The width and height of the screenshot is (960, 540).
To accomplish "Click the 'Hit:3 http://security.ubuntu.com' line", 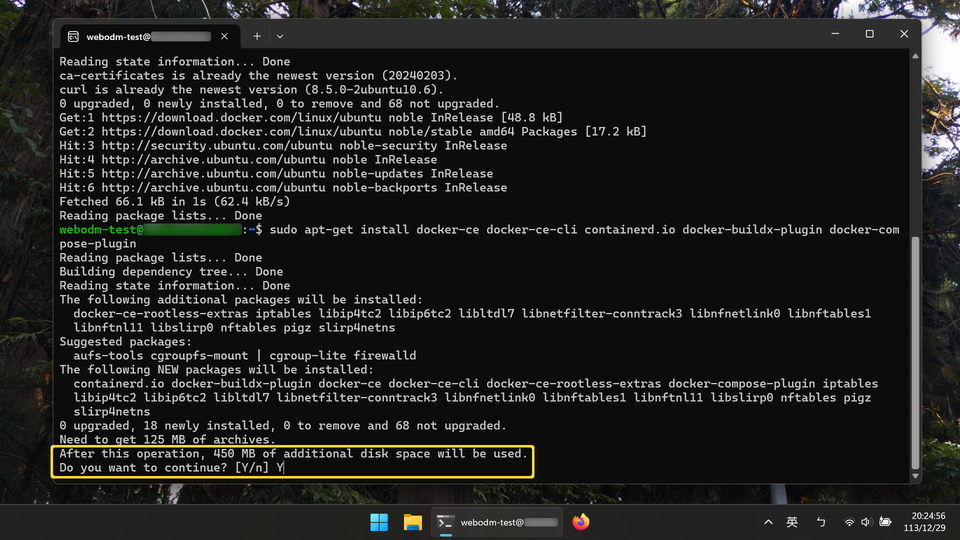I will pos(283,146).
